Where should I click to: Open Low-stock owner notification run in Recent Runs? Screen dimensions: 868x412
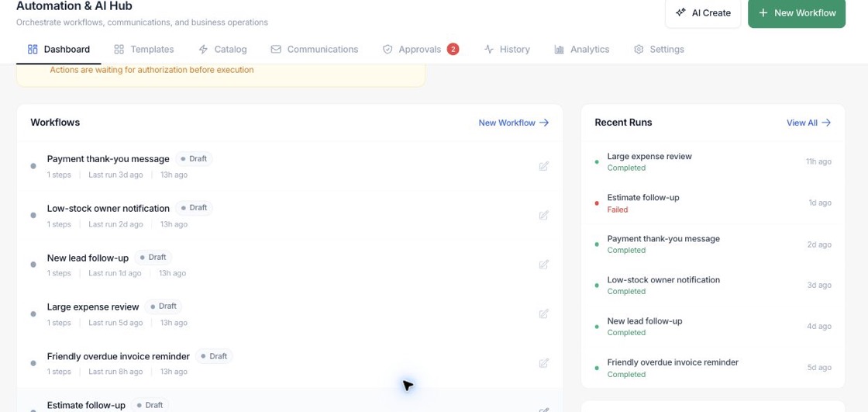pyautogui.click(x=712, y=285)
